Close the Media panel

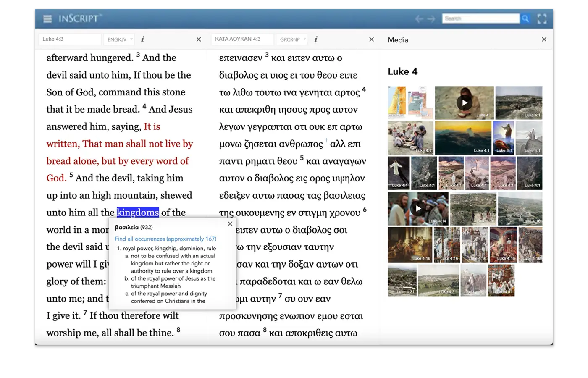pyautogui.click(x=544, y=39)
